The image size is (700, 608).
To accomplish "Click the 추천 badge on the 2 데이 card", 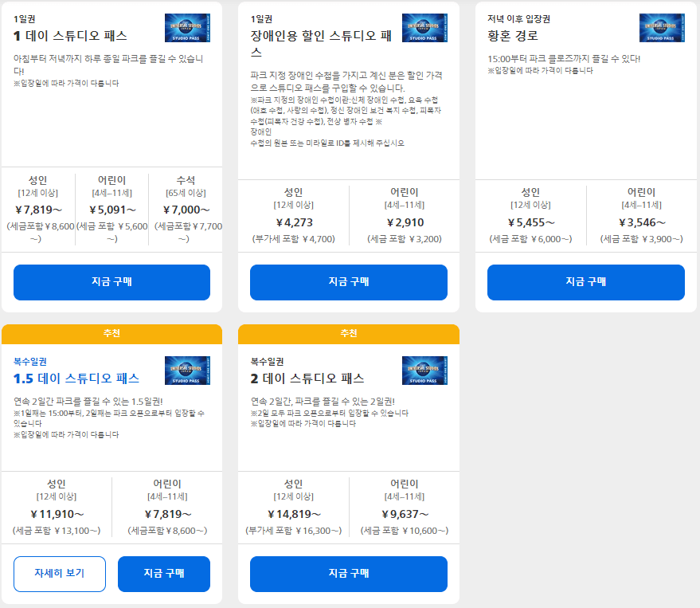I will coord(348,334).
